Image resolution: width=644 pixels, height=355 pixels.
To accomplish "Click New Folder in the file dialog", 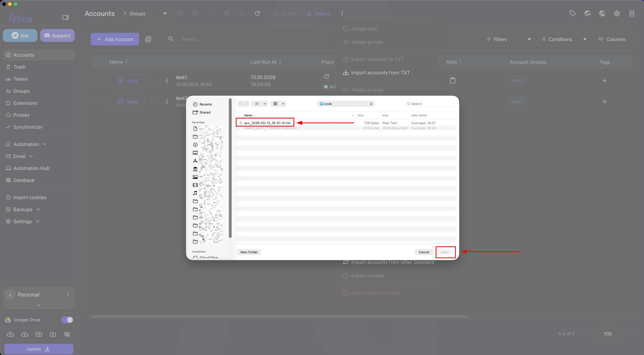I will click(x=249, y=252).
